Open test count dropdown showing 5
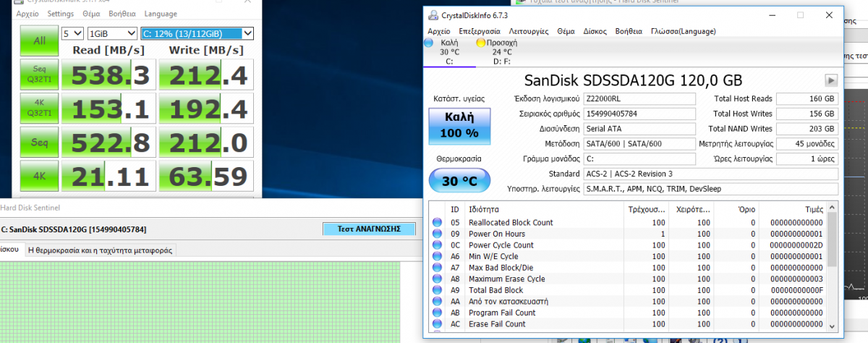868x343 pixels. [72, 33]
